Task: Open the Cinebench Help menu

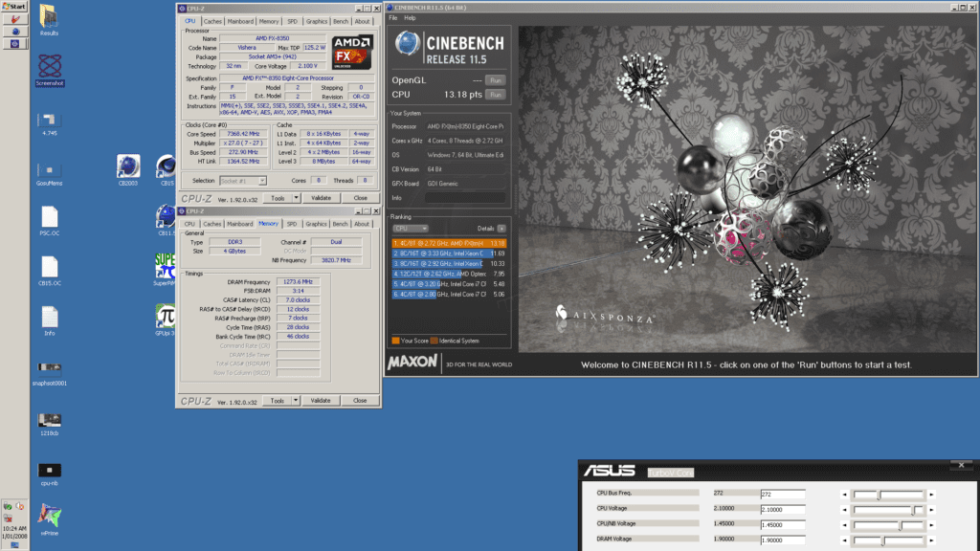Action: click(x=410, y=18)
